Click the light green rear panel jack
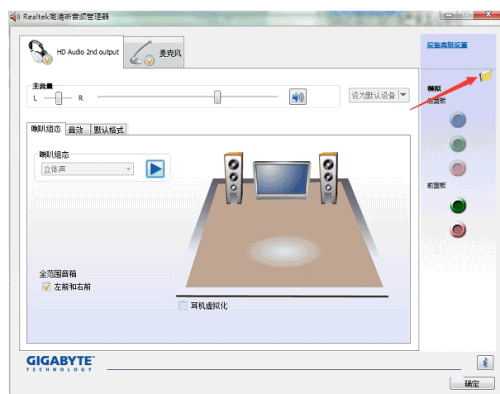Screen dimensions: 500x394 point(458,144)
